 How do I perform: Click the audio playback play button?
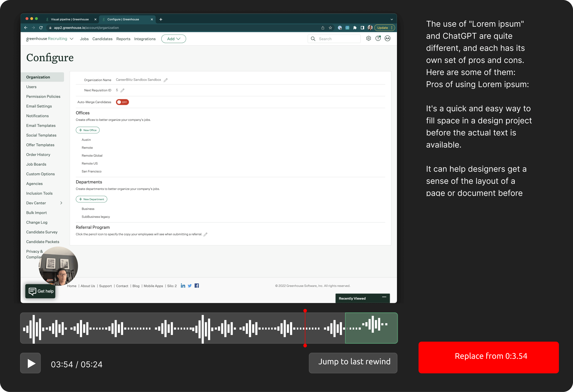click(30, 363)
